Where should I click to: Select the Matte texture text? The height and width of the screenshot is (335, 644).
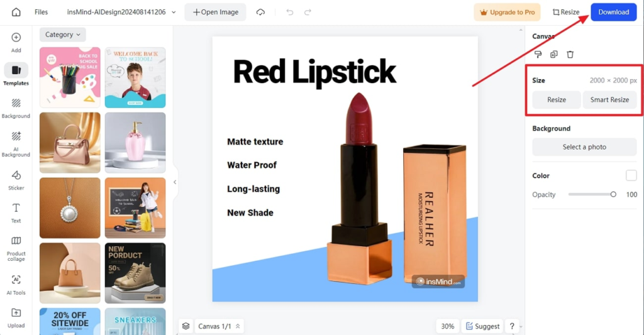(x=255, y=141)
